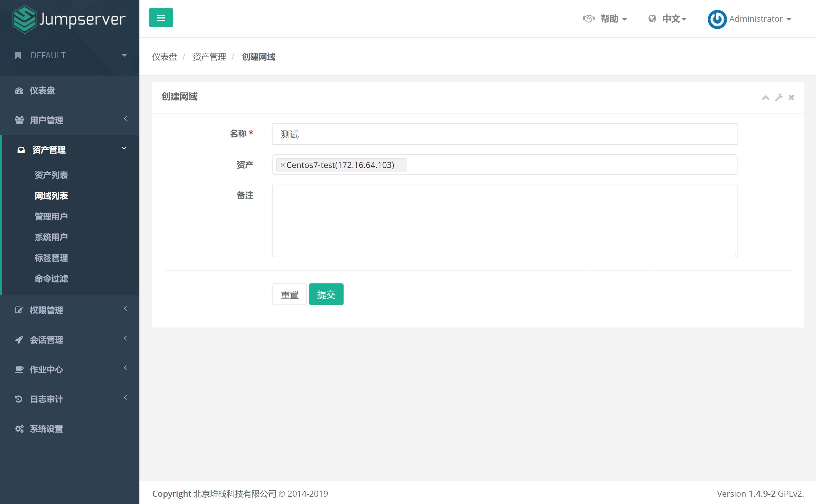Click the 日志审计 history icon
Viewport: 816px width, 504px height.
19,399
